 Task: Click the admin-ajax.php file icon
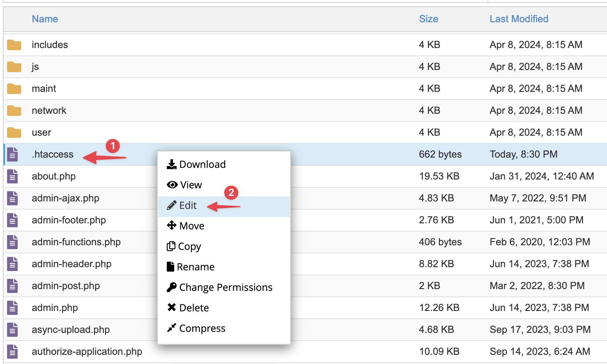coord(13,198)
